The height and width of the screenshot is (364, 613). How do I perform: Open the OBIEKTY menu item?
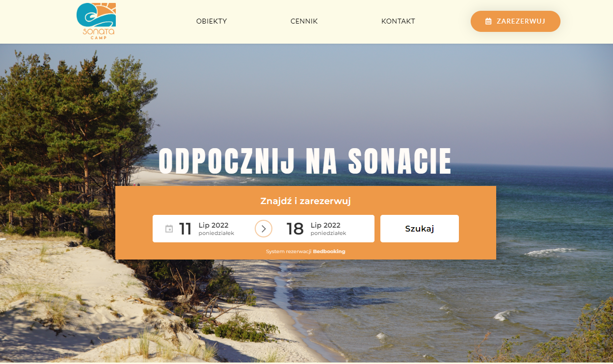(x=212, y=21)
